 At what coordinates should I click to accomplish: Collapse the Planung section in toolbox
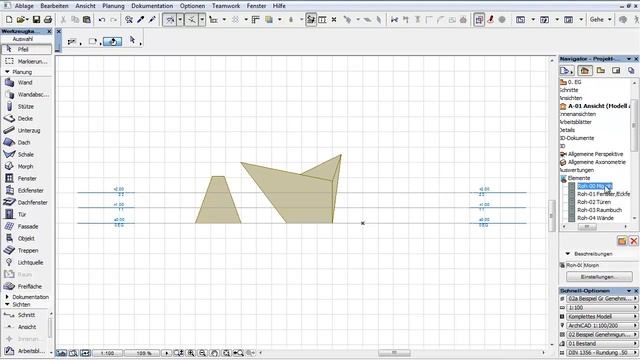pos(7,72)
